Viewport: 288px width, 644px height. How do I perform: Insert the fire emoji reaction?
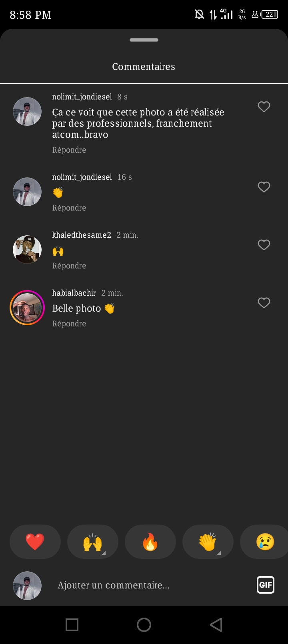[150, 542]
